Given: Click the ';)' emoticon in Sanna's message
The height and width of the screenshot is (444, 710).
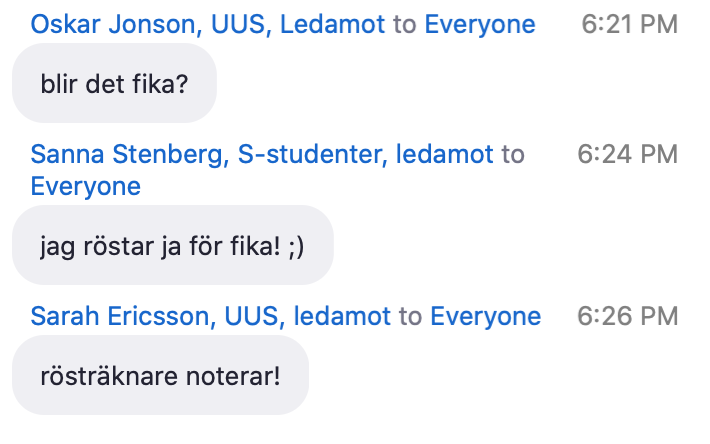Looking at the screenshot, I should tap(296, 247).
